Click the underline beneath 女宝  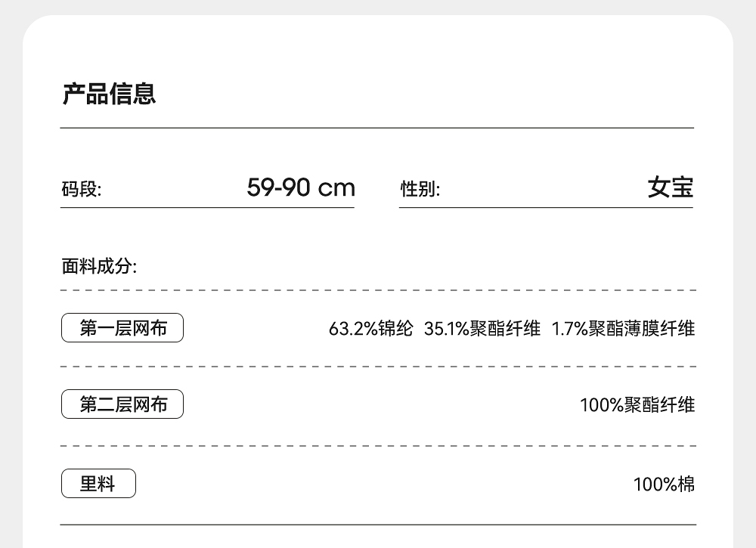[546, 207]
